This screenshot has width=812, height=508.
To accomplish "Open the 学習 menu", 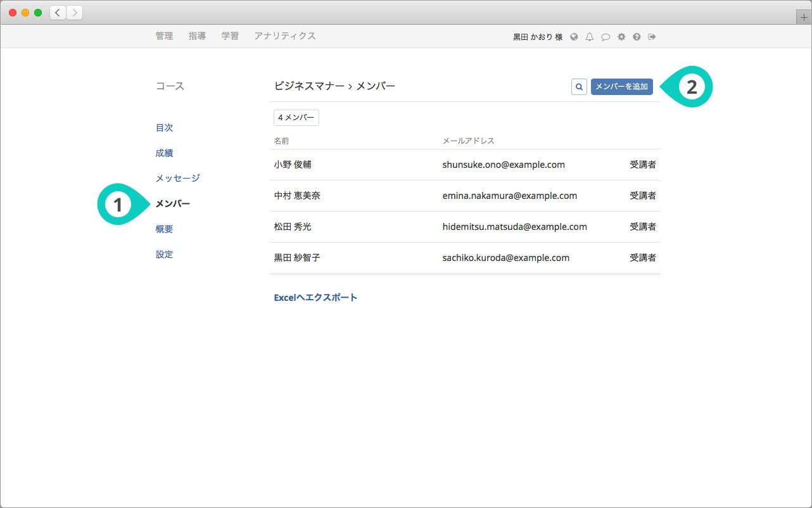I will pyautogui.click(x=230, y=36).
